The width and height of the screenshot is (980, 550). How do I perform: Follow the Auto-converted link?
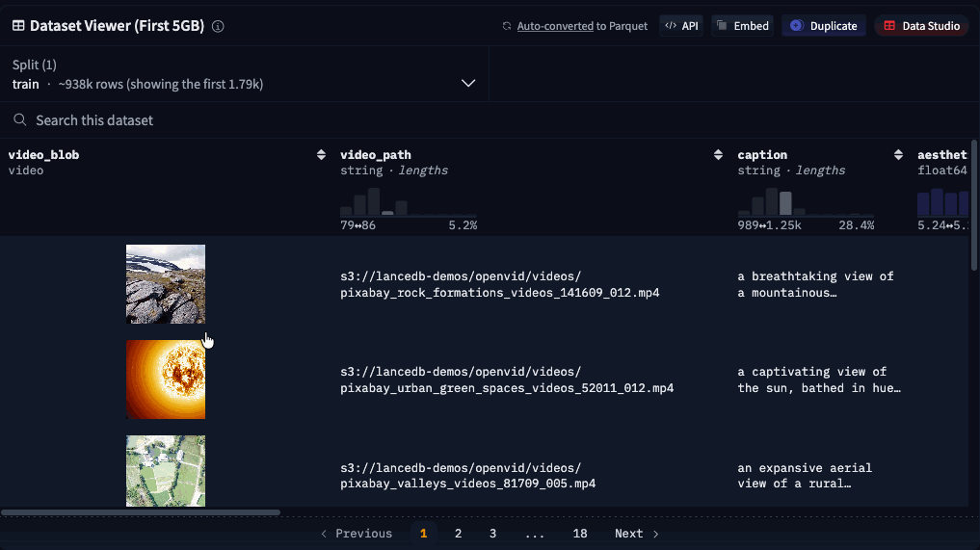(x=554, y=26)
